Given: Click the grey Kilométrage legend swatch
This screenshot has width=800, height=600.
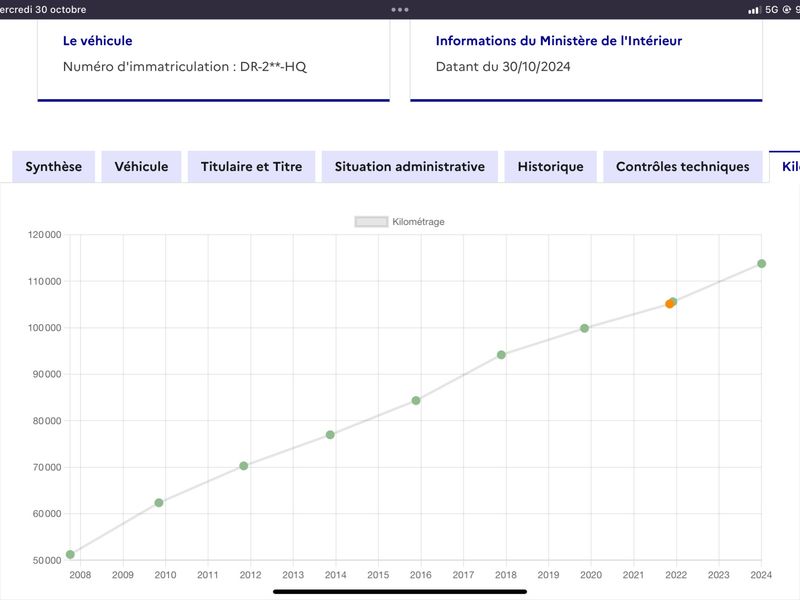Looking at the screenshot, I should tap(371, 222).
